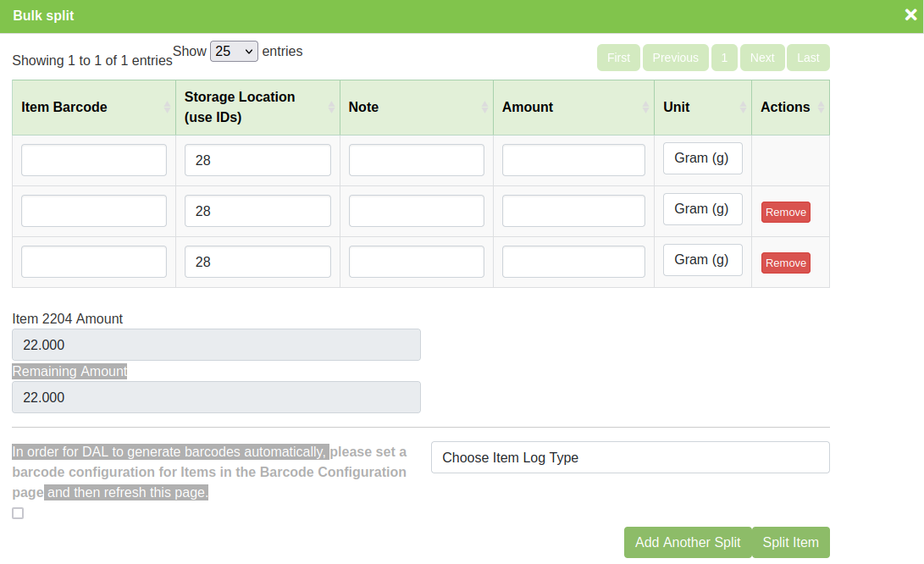Screen dimensions: 924x564
Task: Remove the third split row
Action: [x=785, y=263]
